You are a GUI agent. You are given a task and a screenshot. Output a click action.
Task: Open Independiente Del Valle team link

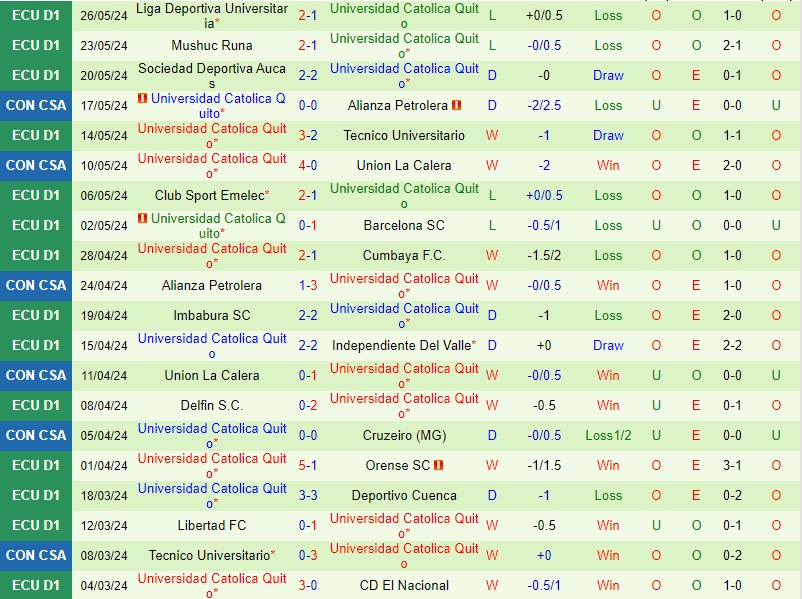[404, 345]
